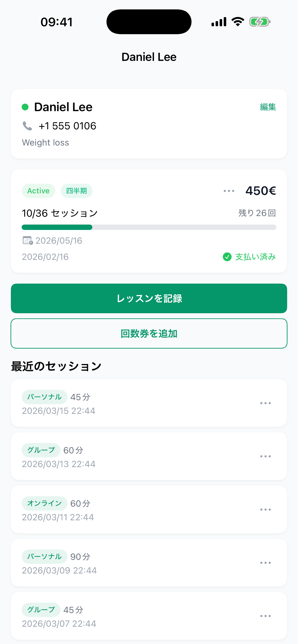Tap the session progress bar
The width and height of the screenshot is (298, 644).
[149, 227]
